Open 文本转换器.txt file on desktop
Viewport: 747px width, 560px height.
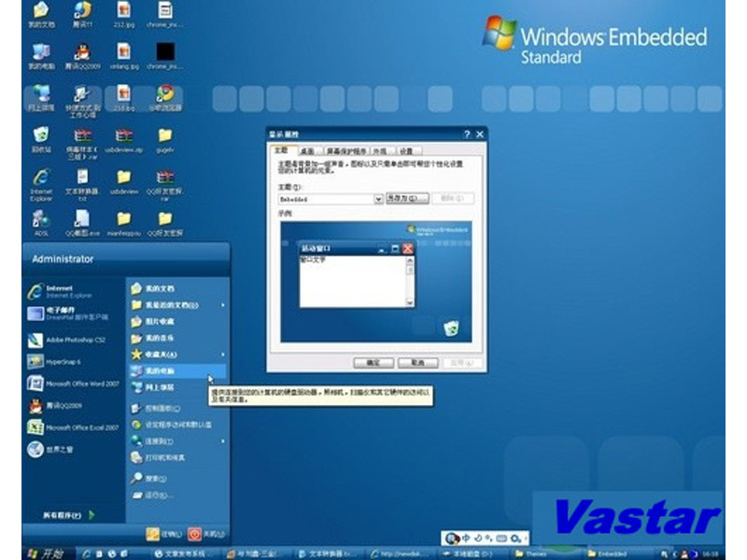click(82, 185)
